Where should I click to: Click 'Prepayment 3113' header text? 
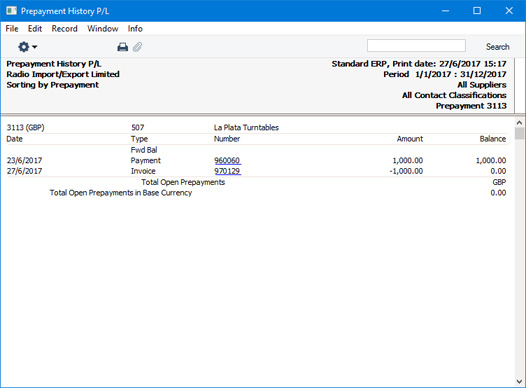click(471, 106)
